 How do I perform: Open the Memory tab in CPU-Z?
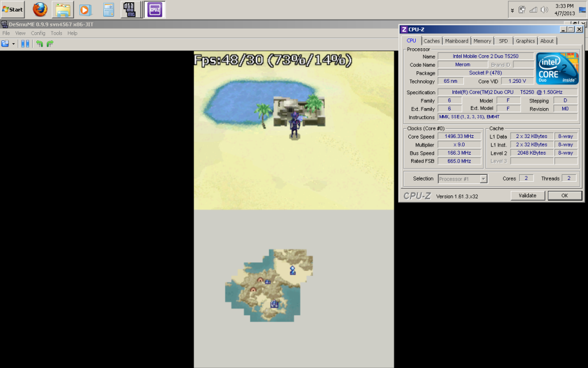tap(482, 41)
